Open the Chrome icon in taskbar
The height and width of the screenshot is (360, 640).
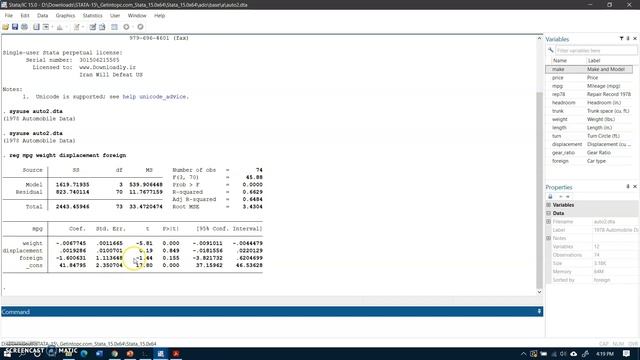click(115, 353)
